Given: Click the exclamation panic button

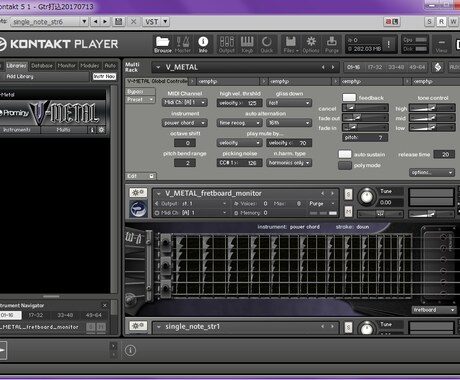Looking at the screenshot, I should [389, 44].
